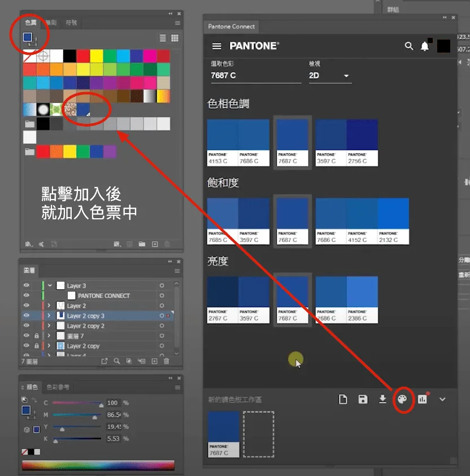Switch Swatches panel to thumbnail grid view

click(175, 38)
